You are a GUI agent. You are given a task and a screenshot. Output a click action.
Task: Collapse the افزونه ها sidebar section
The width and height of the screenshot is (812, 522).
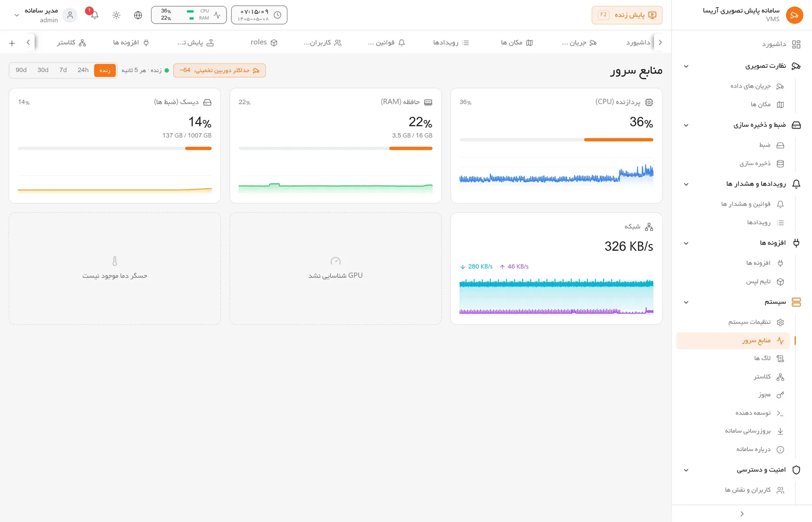click(686, 243)
